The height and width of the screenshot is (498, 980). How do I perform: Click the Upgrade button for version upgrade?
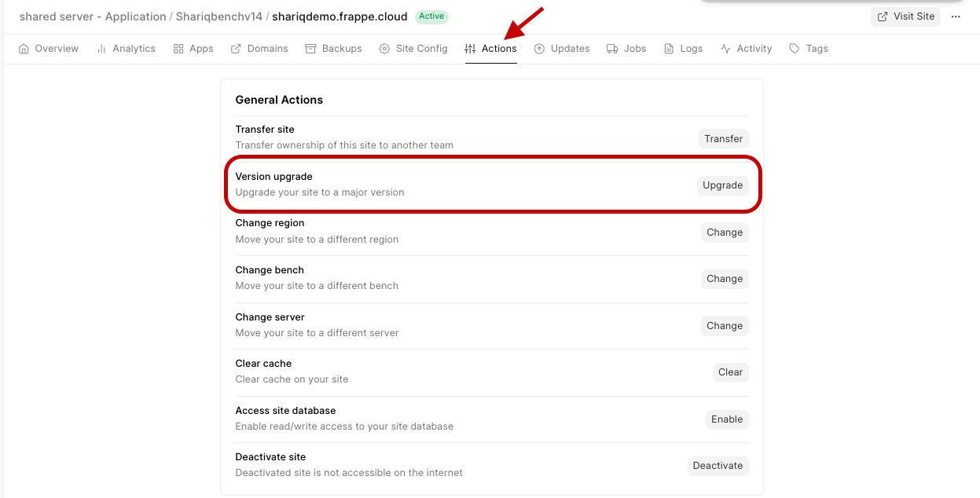722,185
